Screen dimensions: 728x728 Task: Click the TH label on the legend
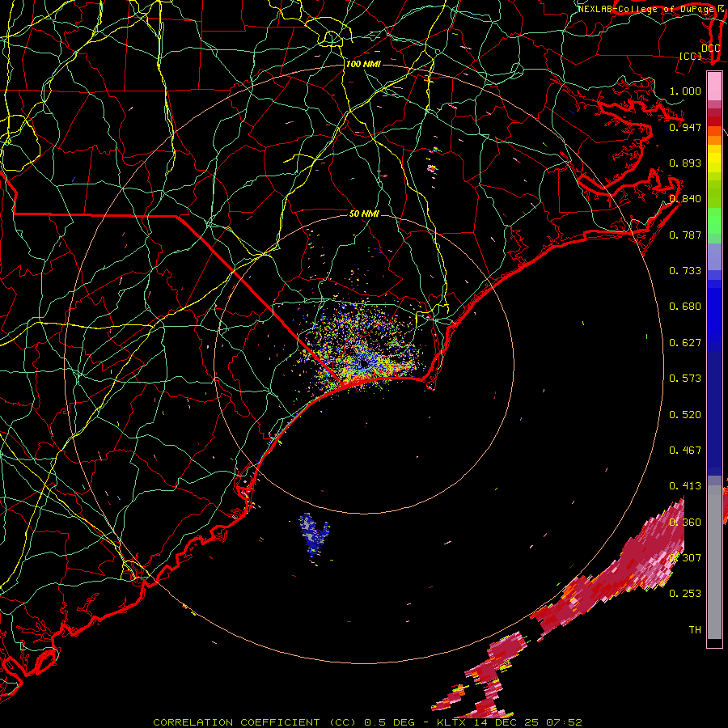pyautogui.click(x=695, y=629)
